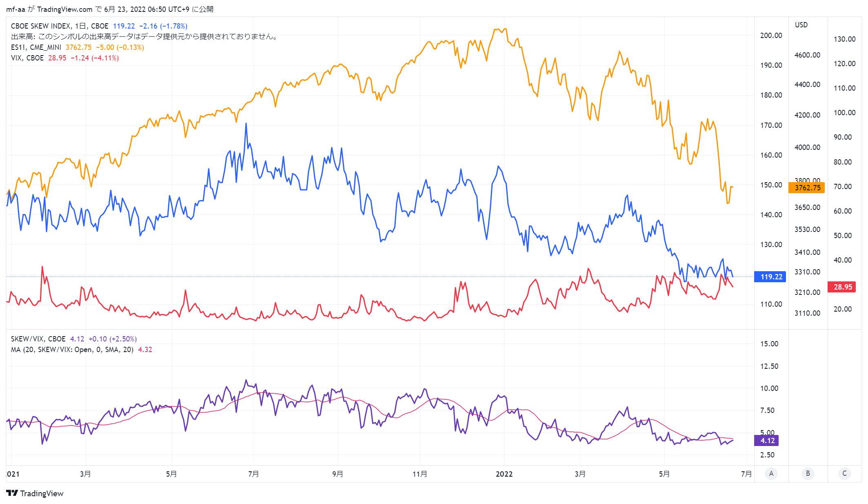Select the VIX, CBOE legend entry
This screenshot has width=868, height=504.
(27, 58)
